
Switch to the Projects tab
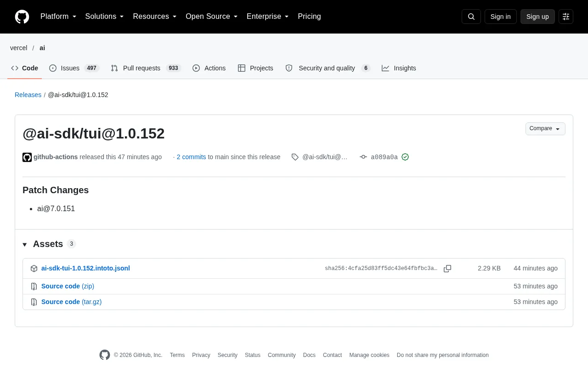[255, 68]
